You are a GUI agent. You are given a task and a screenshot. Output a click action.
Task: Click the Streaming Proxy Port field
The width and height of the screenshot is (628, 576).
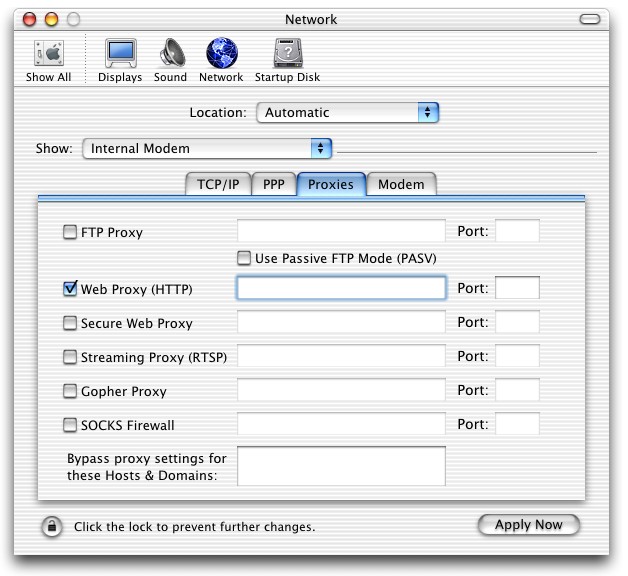(517, 356)
